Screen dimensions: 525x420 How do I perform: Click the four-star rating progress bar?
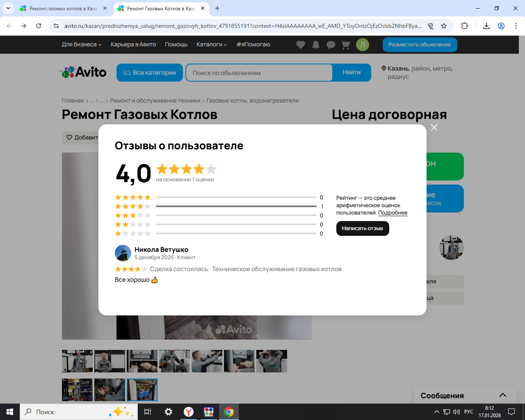(x=236, y=206)
